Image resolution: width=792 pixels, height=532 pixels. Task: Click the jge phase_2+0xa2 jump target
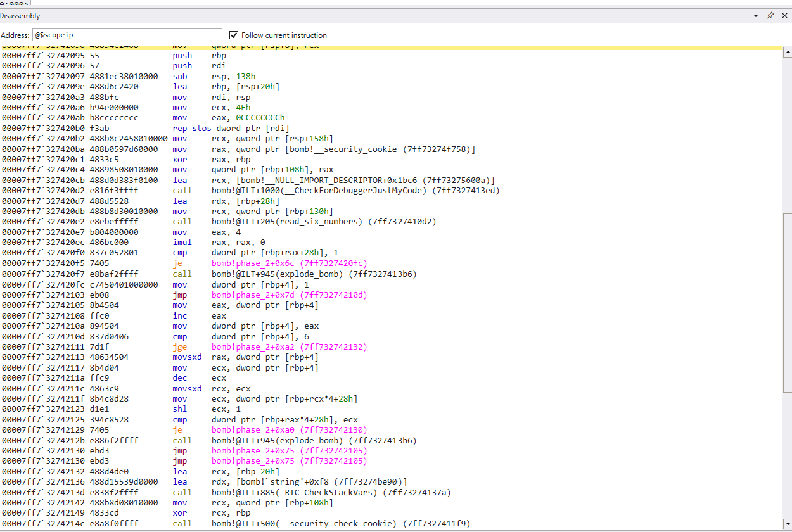tap(289, 347)
